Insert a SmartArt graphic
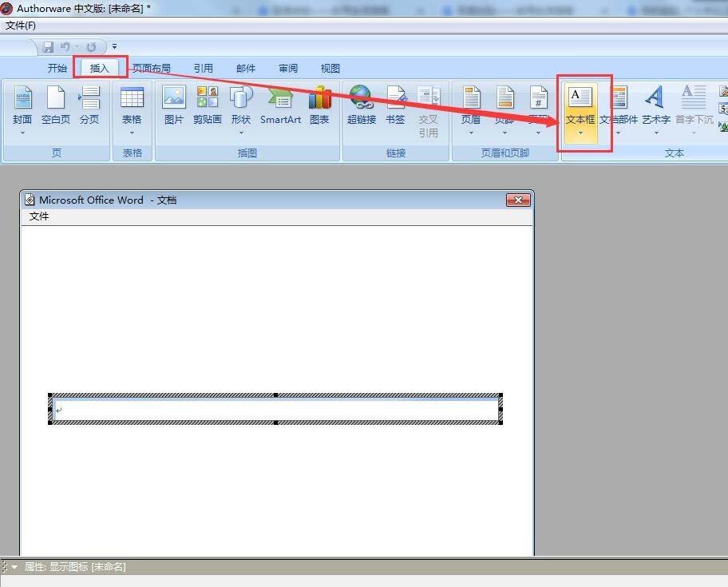728x587 pixels. tap(280, 105)
